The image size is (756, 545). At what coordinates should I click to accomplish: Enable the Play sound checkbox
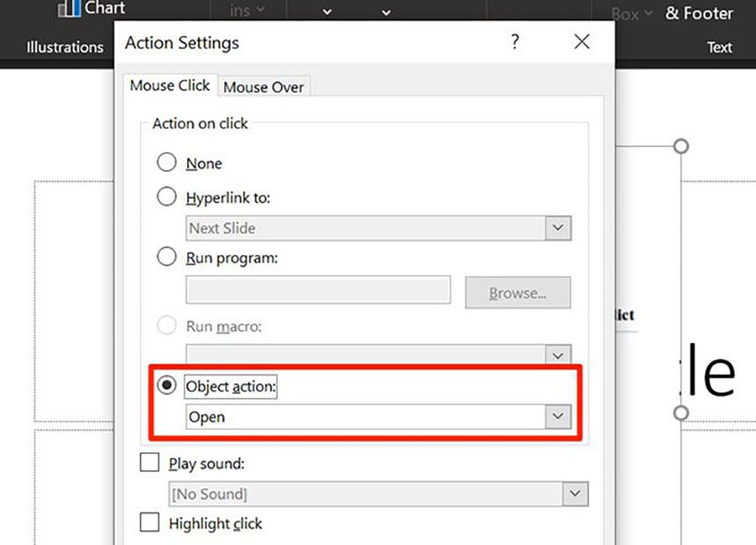pyautogui.click(x=150, y=463)
